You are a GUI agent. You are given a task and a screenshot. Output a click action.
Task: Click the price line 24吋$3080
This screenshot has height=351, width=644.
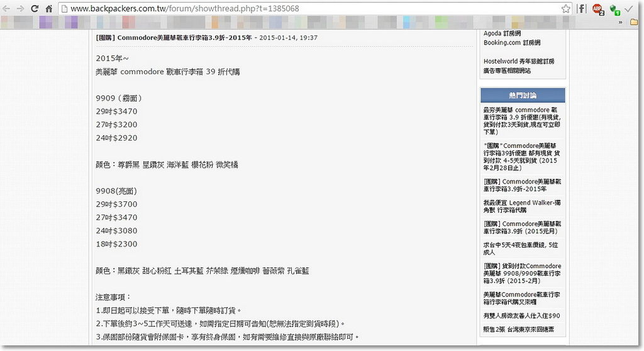[116, 231]
